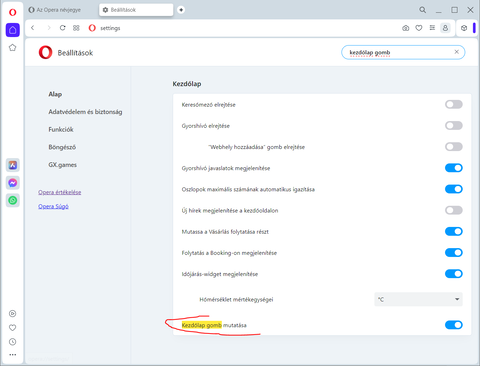Open the History clock sidebar icon
This screenshot has width=480, height=366.
point(12,342)
